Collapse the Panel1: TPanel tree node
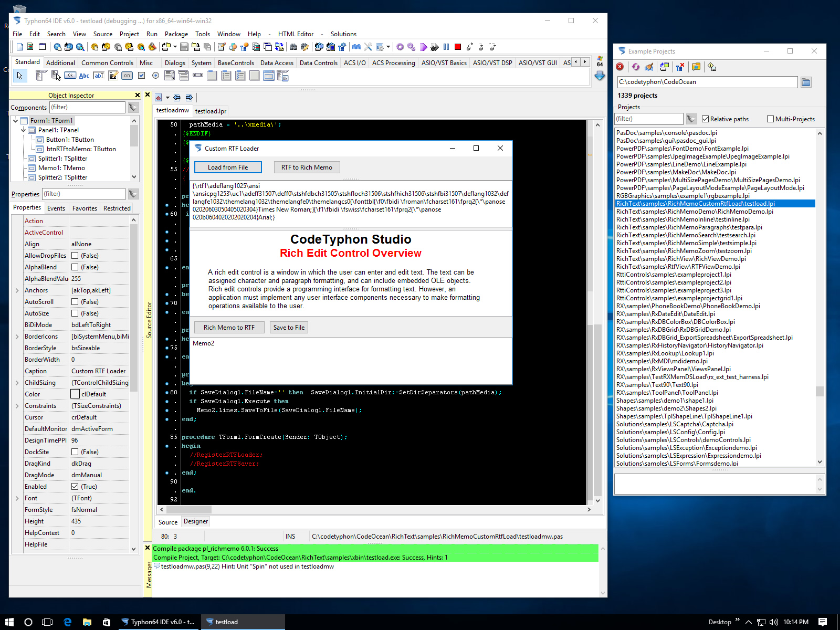840x630 pixels. pos(24,130)
